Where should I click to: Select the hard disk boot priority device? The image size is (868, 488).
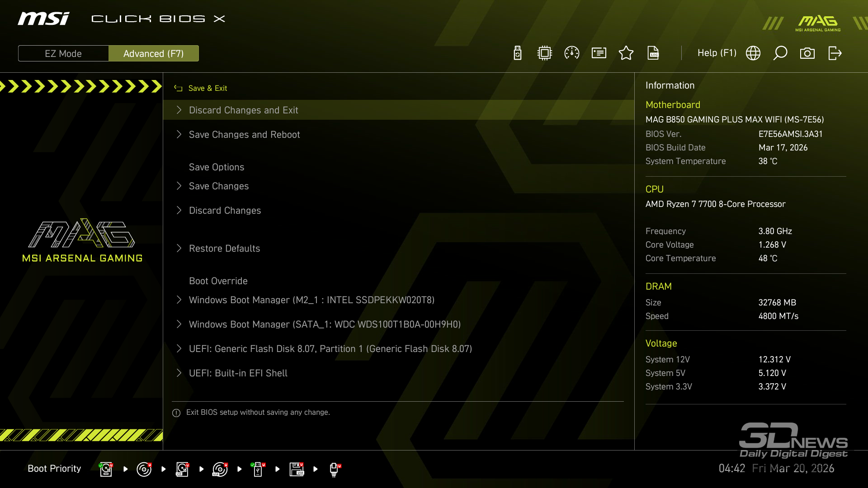coord(106,469)
